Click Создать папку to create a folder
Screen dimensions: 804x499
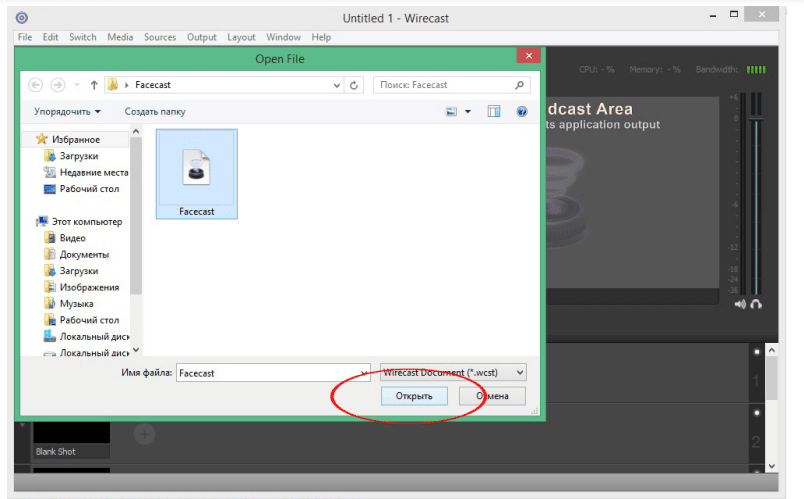(155, 111)
